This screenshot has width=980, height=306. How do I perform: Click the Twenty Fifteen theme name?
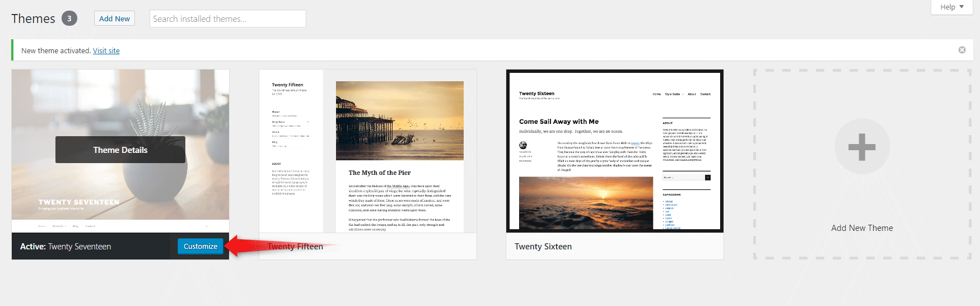tap(295, 247)
